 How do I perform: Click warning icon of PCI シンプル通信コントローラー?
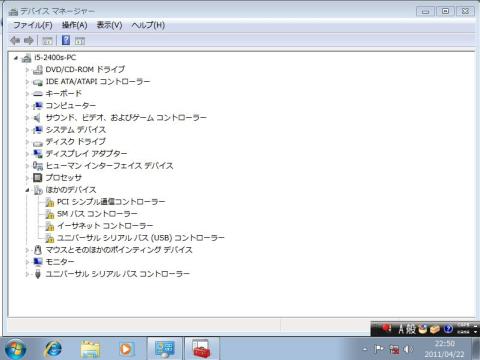[x=50, y=202]
